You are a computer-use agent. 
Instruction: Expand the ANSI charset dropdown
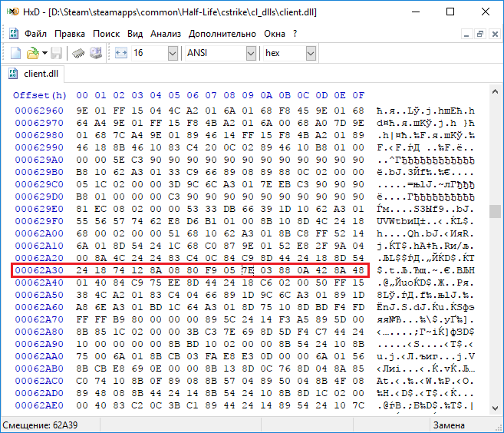point(251,54)
